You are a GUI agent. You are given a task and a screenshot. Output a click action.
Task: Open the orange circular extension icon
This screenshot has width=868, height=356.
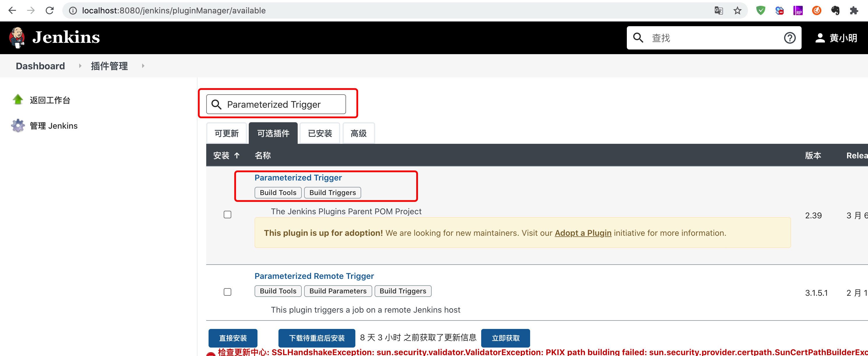[816, 11]
